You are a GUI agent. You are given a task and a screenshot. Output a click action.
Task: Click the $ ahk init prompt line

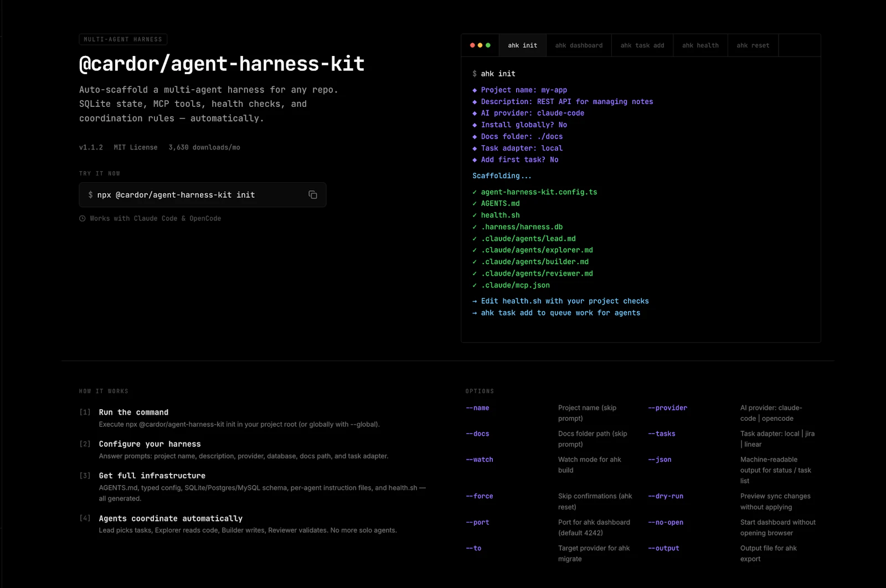pos(494,74)
